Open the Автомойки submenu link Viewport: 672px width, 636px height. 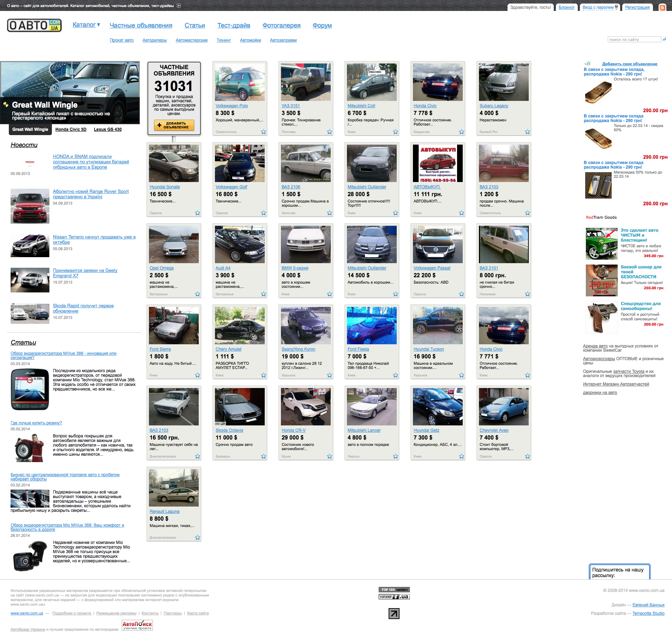point(251,40)
